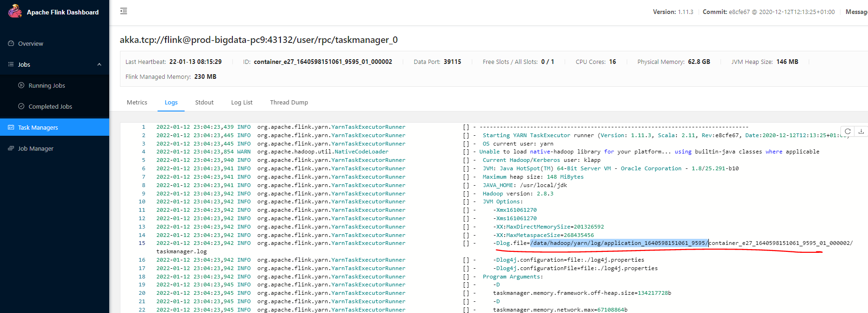The height and width of the screenshot is (313, 868).
Task: Click the Job Manager build icon
Action: (x=11, y=148)
